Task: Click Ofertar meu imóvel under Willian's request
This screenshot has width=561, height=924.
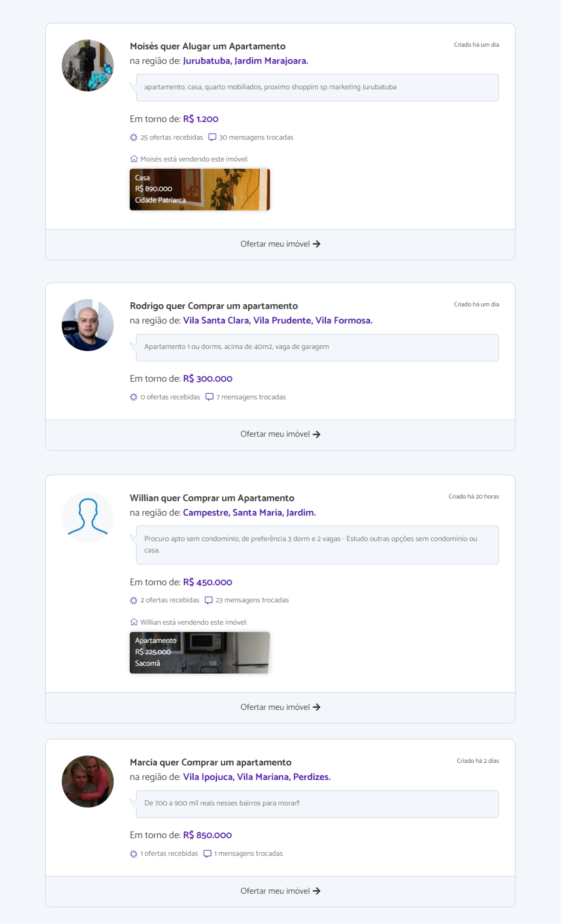Action: 280,707
